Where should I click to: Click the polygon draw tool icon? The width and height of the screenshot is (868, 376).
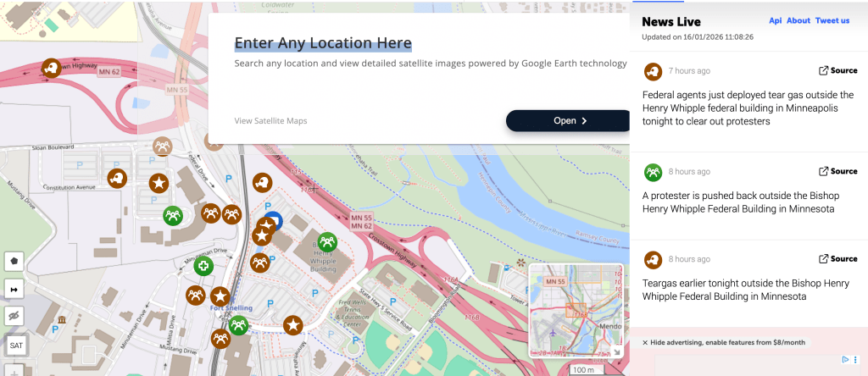tap(14, 262)
